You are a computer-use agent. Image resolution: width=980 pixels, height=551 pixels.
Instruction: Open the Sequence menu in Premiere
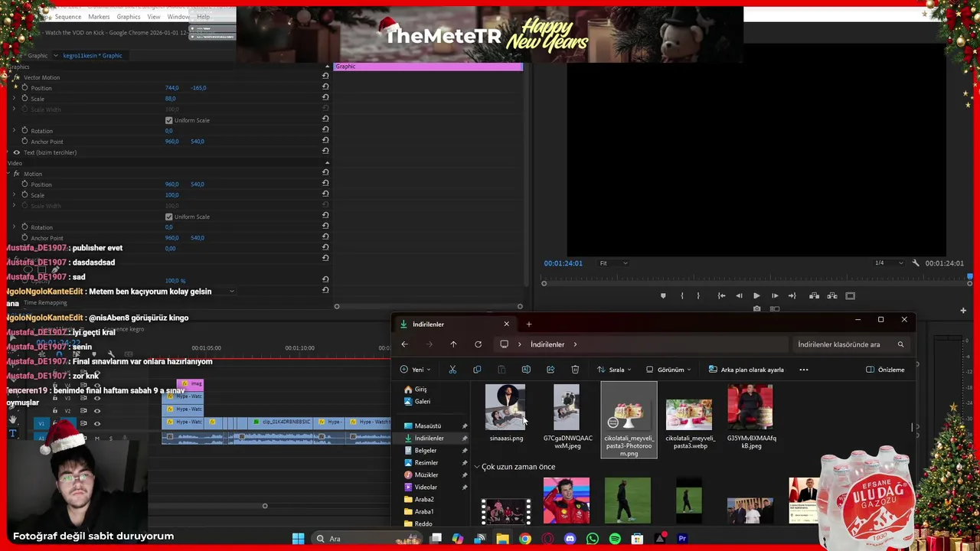[67, 17]
